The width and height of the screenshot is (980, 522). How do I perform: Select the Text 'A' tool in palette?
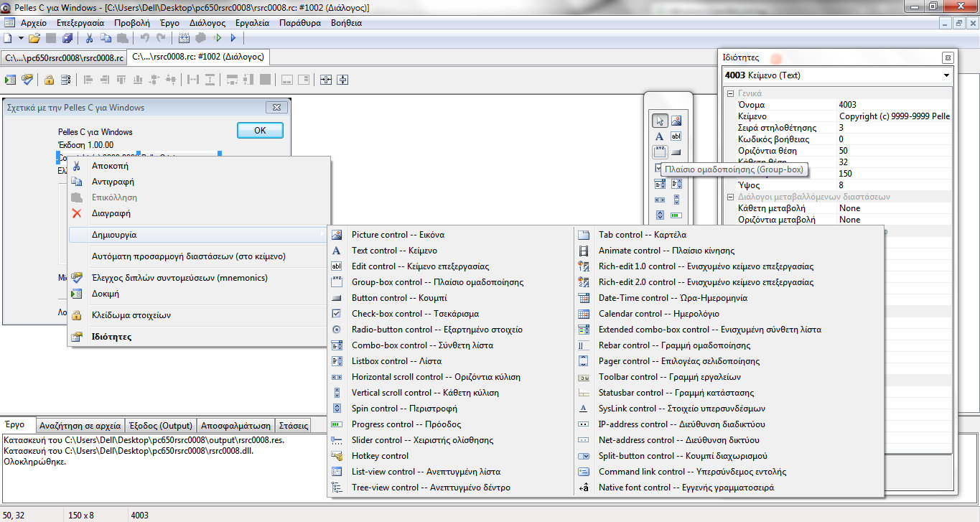point(660,136)
